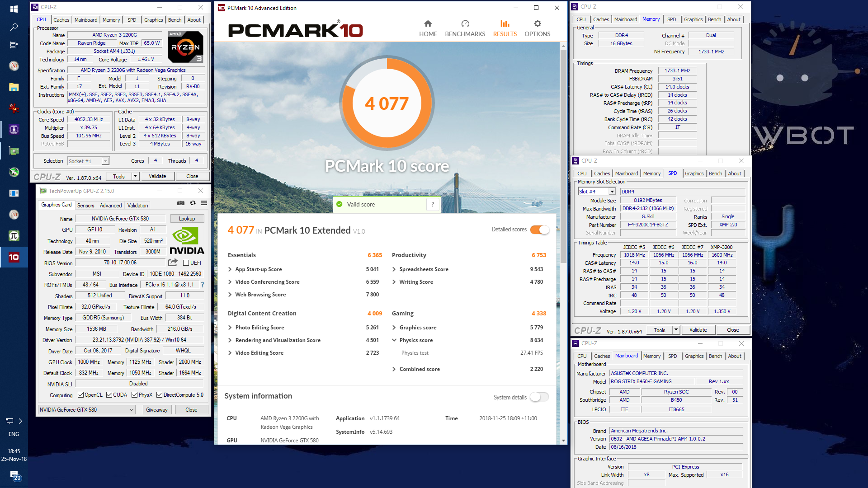Click Validate in left CPU-Z window

tap(157, 176)
